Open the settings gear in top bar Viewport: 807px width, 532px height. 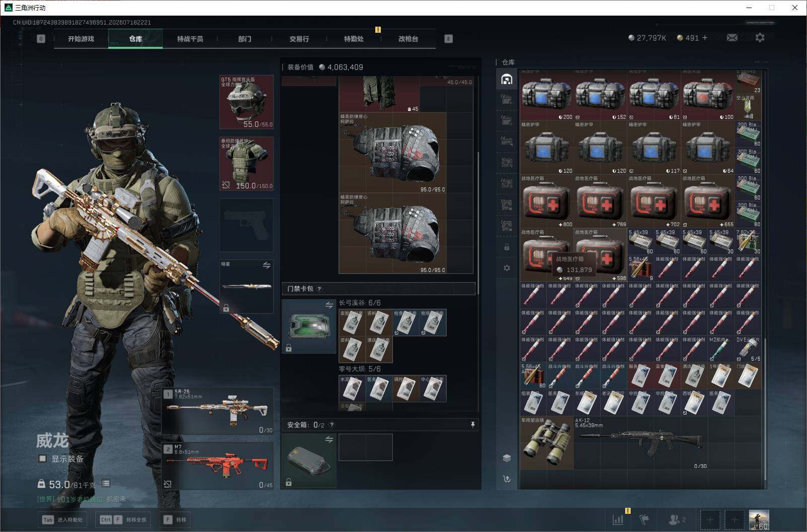pos(760,38)
